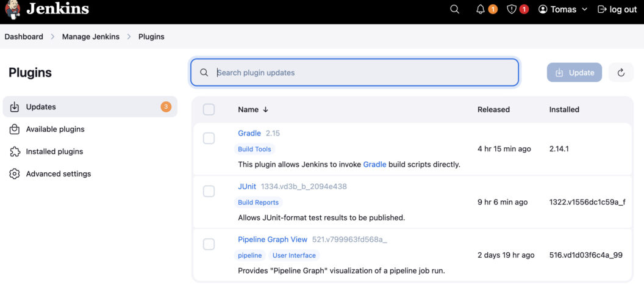Click red security badge 1 on shield
The height and width of the screenshot is (298, 644).
[524, 9]
